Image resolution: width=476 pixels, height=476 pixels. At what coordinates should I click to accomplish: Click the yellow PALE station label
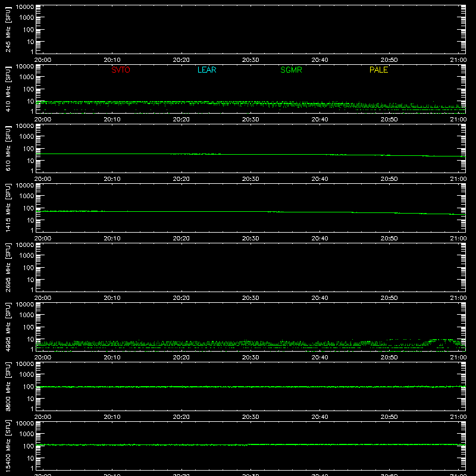pyautogui.click(x=378, y=70)
